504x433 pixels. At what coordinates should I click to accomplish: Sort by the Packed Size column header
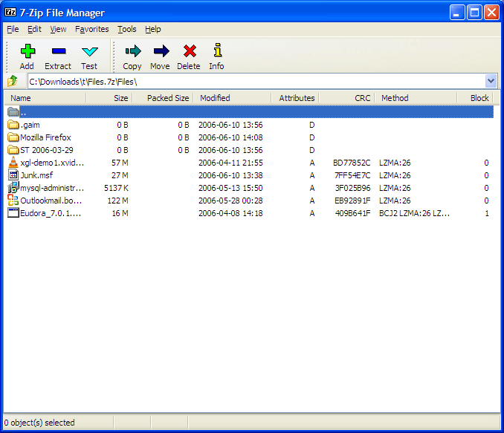click(163, 98)
